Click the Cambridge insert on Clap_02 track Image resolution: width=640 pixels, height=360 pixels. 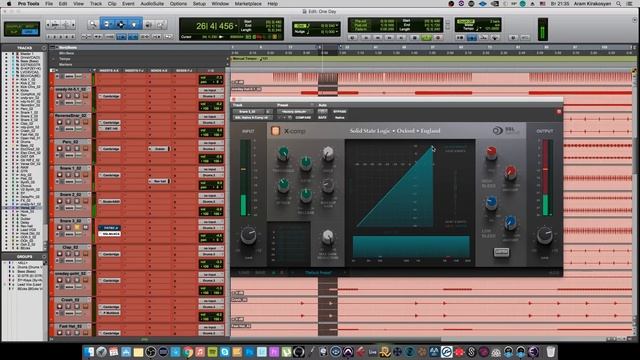click(x=109, y=254)
